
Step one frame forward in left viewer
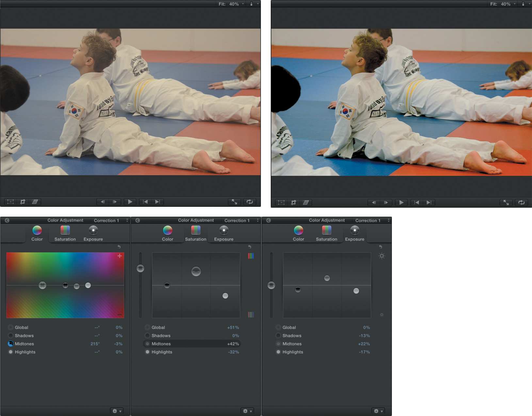click(115, 202)
